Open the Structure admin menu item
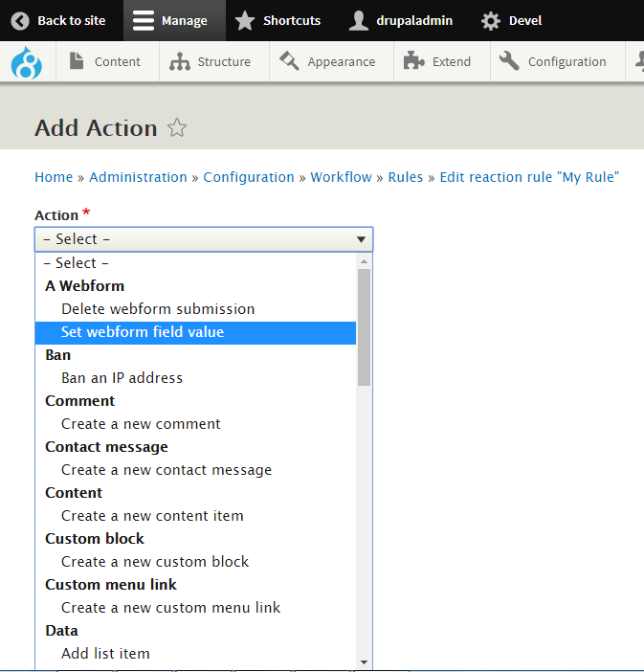Image resolution: width=644 pixels, height=672 pixels. click(211, 62)
